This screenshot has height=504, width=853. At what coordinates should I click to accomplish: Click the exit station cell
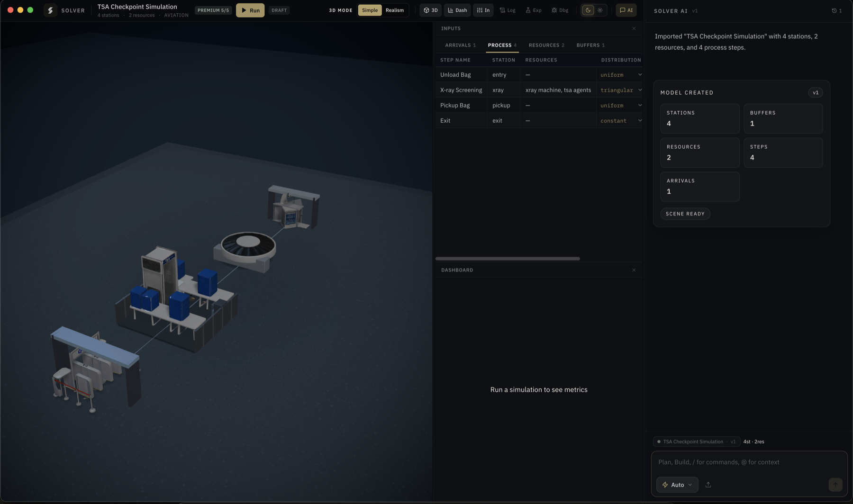pyautogui.click(x=504, y=121)
